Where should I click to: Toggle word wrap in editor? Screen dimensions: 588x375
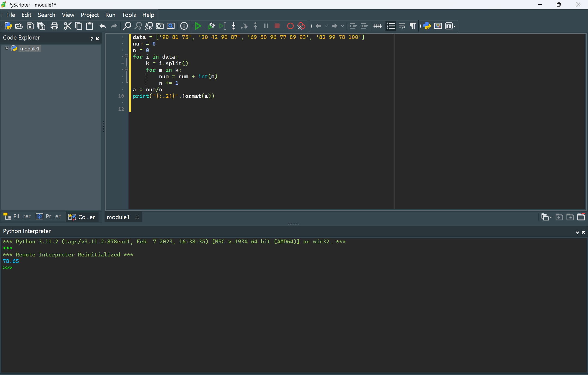pos(402,26)
